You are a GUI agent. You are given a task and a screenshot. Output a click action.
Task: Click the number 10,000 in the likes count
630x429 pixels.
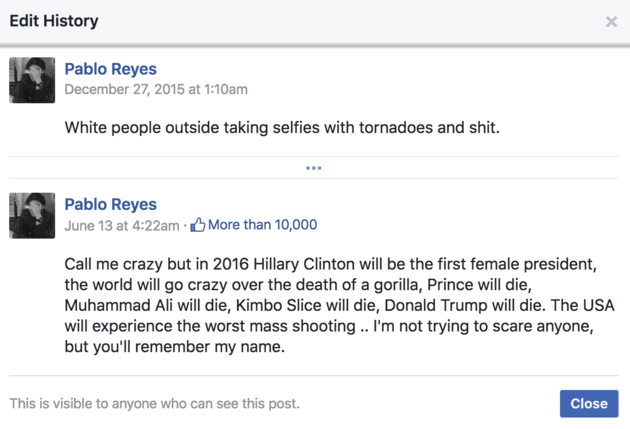(x=296, y=225)
